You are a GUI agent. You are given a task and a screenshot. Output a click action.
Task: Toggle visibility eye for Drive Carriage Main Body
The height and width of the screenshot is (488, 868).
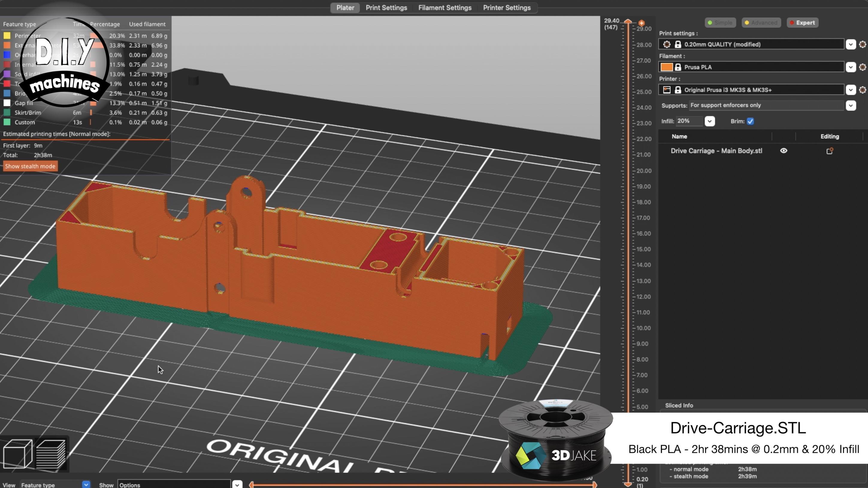pyautogui.click(x=784, y=151)
